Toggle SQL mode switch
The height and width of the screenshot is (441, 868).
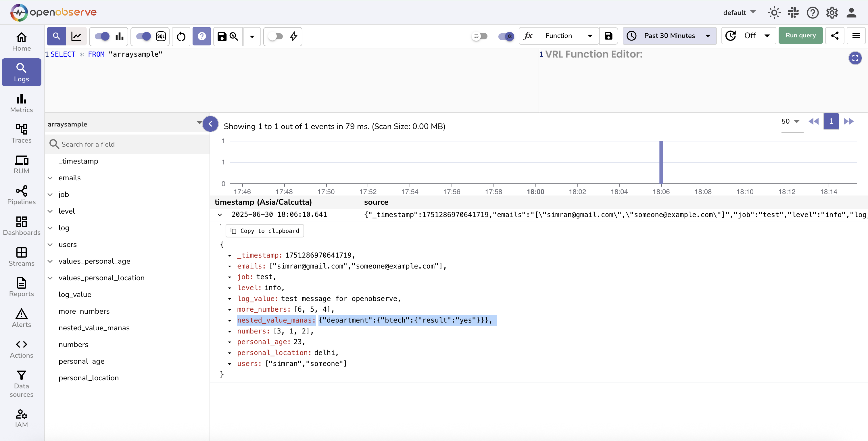click(143, 36)
